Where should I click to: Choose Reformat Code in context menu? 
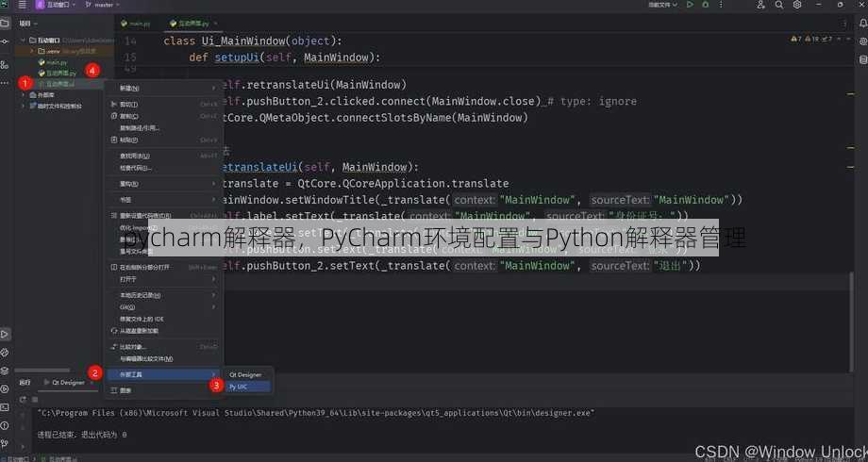click(164, 216)
